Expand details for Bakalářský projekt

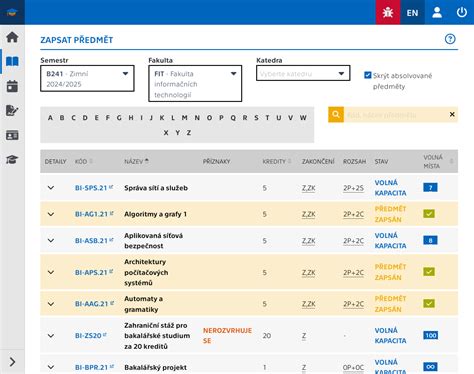point(51,367)
